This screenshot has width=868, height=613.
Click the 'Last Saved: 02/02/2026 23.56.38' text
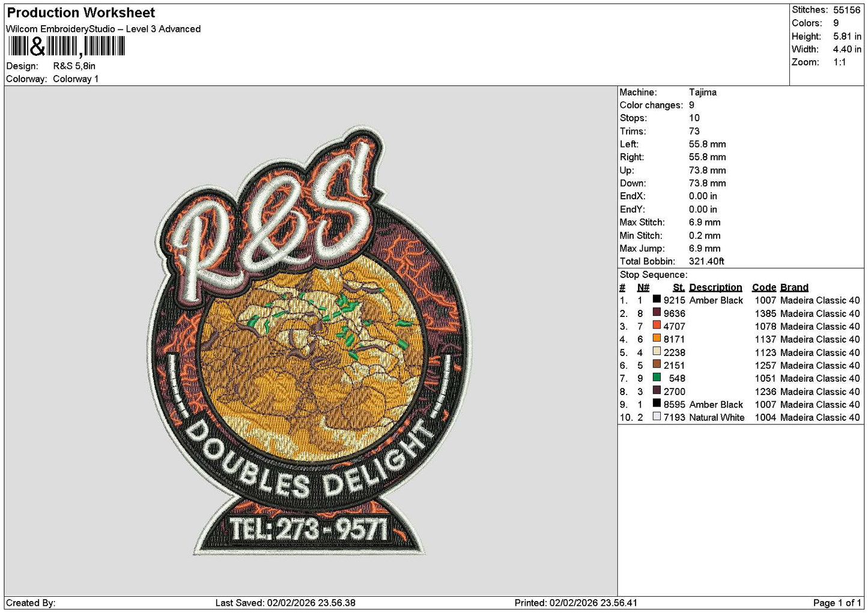[x=285, y=603]
